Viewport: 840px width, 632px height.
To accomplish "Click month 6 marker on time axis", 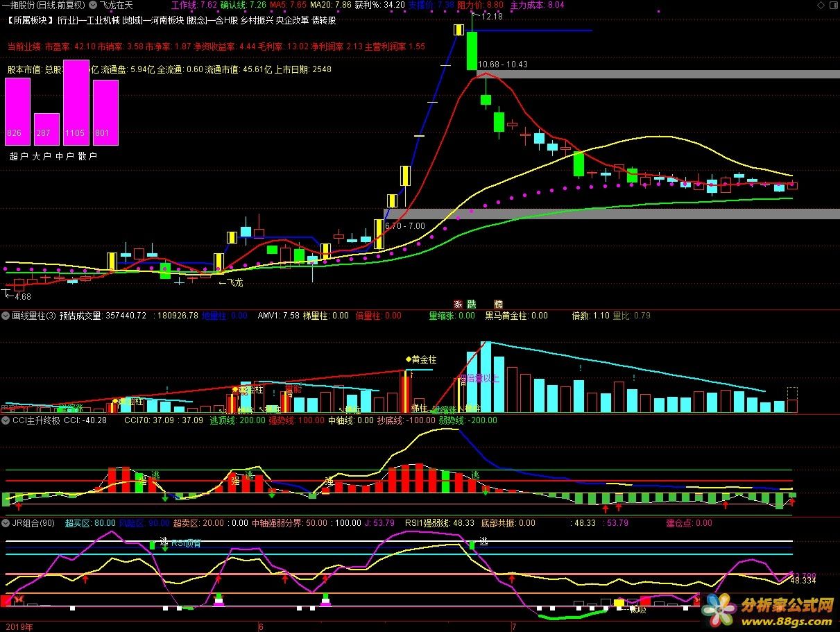I will (262, 626).
